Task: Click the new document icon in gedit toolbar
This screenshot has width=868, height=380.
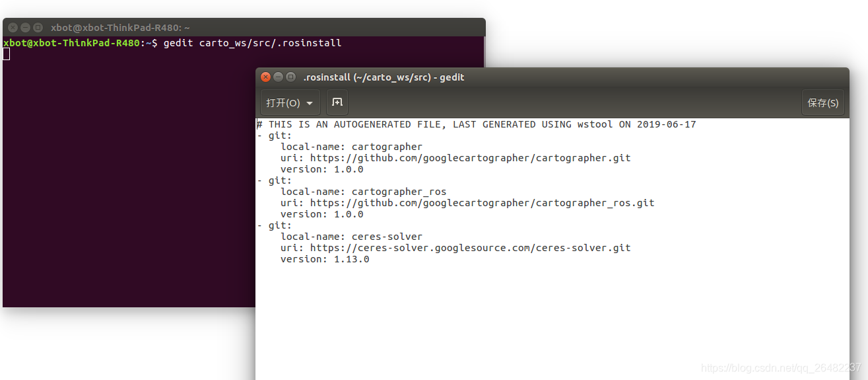Action: pos(337,102)
